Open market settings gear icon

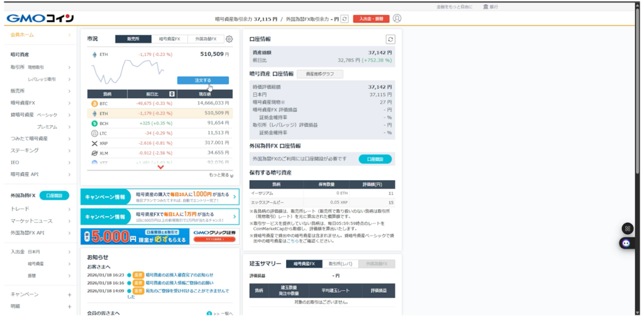tap(229, 39)
